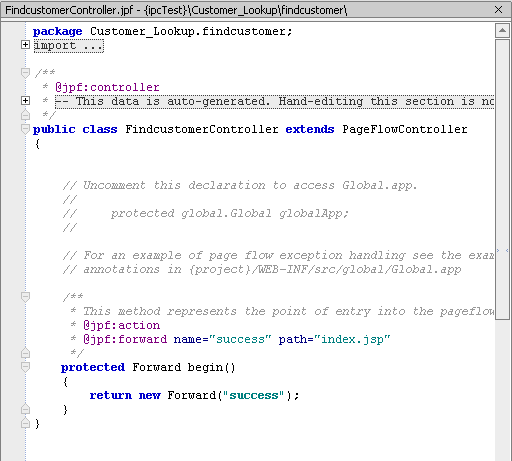
Task: Click 'For an example of page flow' comment
Action: coord(278,255)
